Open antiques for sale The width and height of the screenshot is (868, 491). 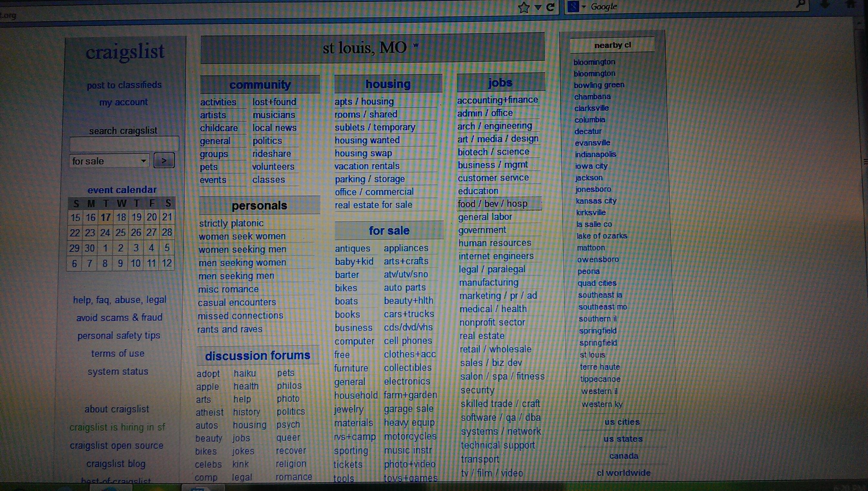click(353, 249)
